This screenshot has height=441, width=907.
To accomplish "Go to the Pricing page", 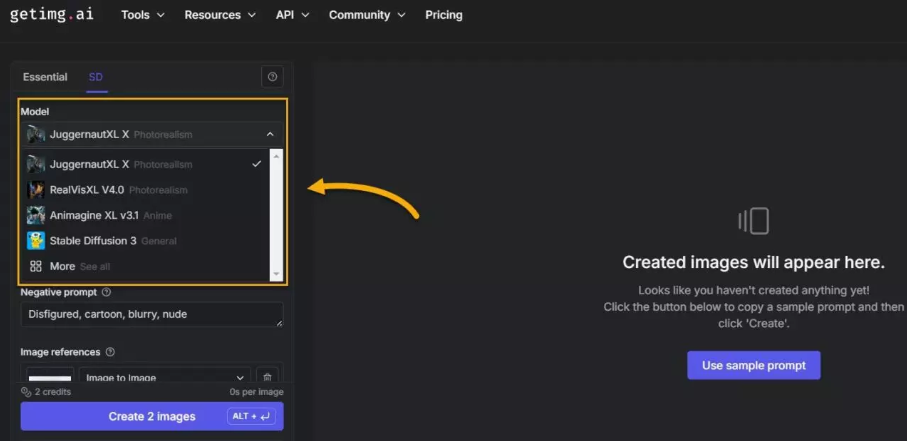I will coord(444,15).
